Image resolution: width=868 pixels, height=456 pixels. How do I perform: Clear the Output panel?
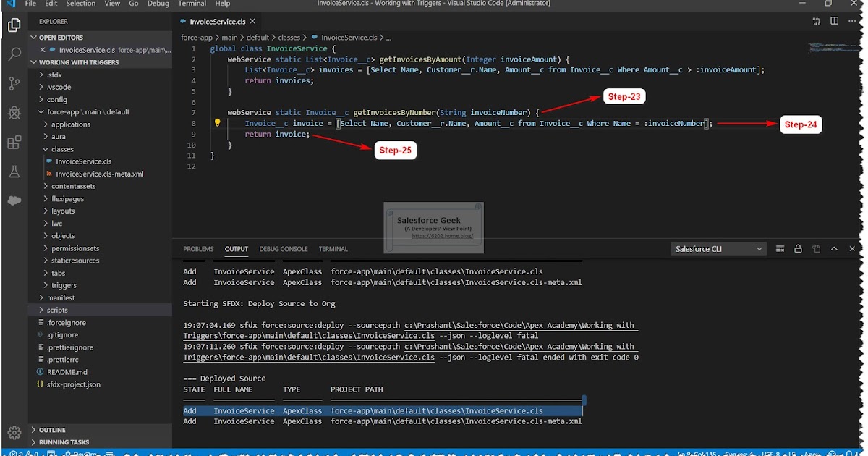coord(780,248)
